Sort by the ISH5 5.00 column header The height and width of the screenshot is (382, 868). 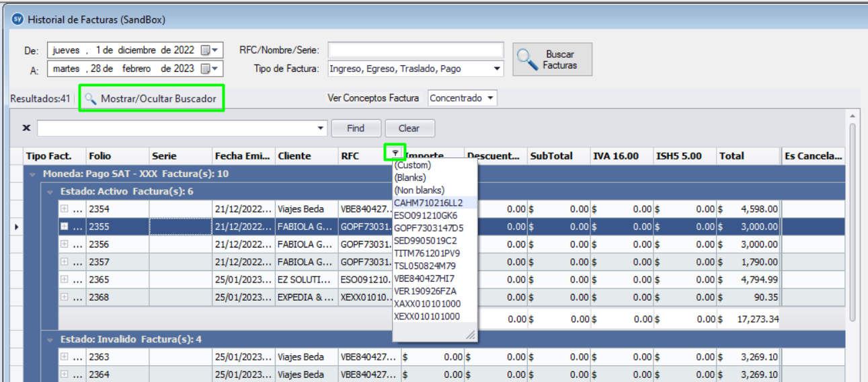685,156
